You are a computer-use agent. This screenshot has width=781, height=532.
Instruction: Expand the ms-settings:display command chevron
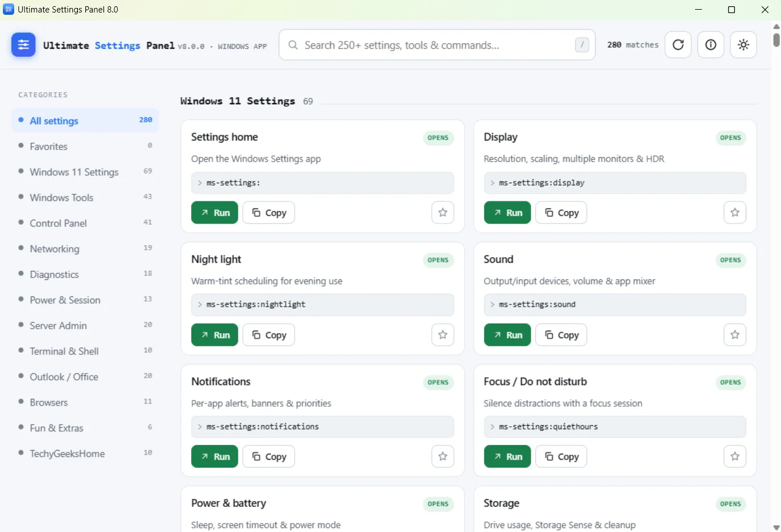(x=492, y=183)
